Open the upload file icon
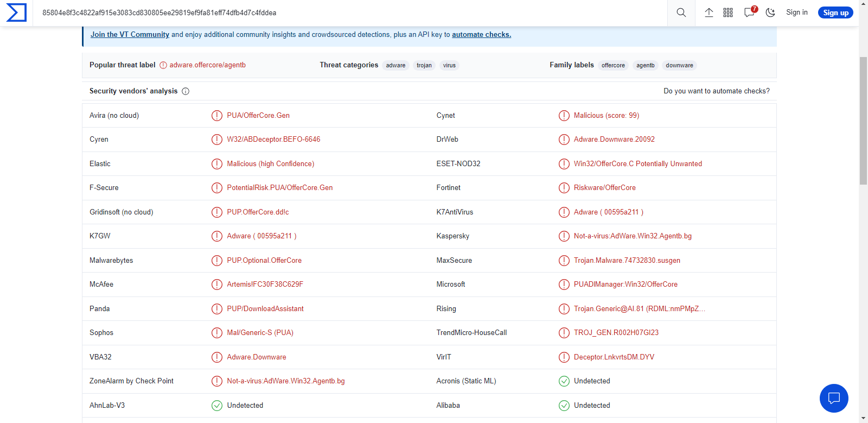Screen dimensions: 868x423 709,12
